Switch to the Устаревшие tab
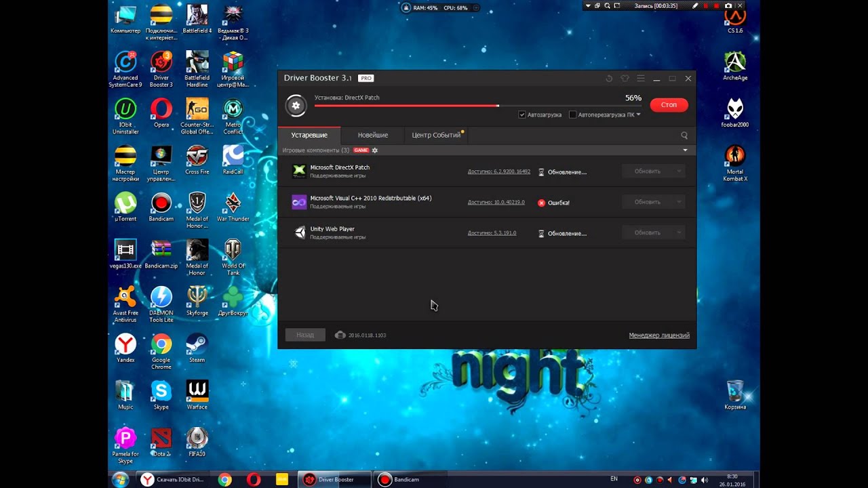 [x=309, y=135]
